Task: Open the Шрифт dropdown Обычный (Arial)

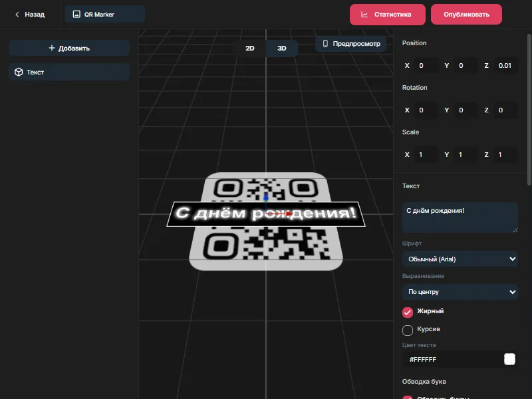Action: (460, 259)
